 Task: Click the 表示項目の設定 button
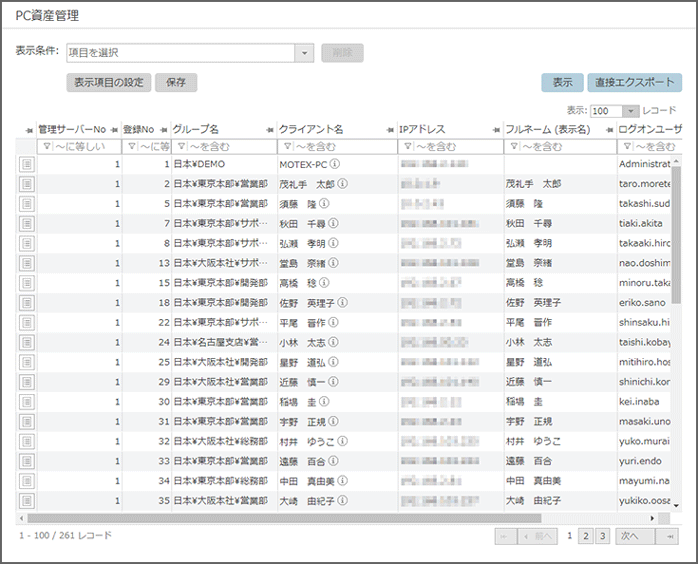(x=109, y=83)
